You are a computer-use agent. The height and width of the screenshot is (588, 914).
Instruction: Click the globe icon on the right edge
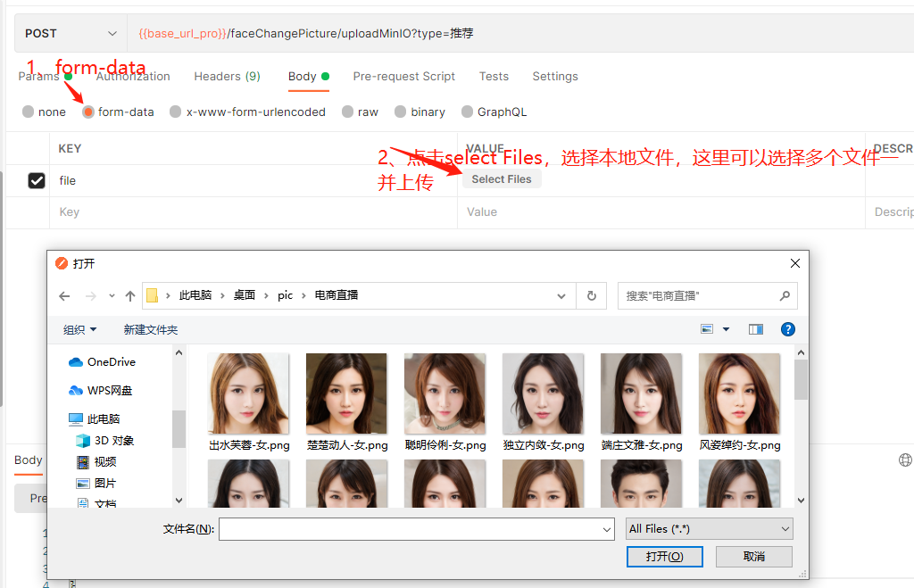pyautogui.click(x=906, y=460)
